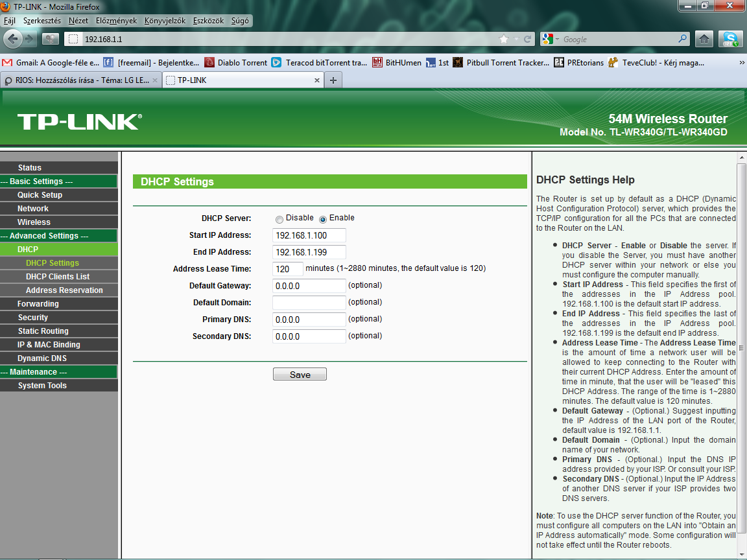Open Gmail bookmark in the bookmarks bar

pyautogui.click(x=51, y=62)
